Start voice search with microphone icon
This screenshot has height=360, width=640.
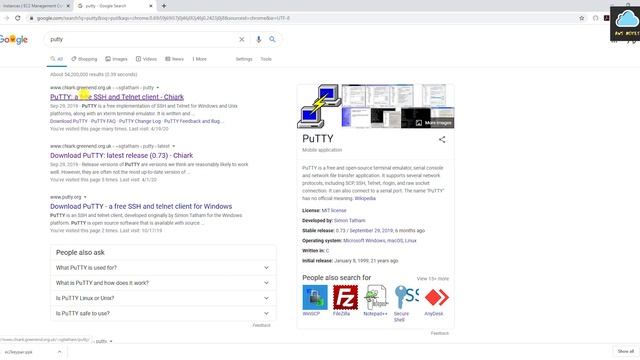tap(258, 40)
